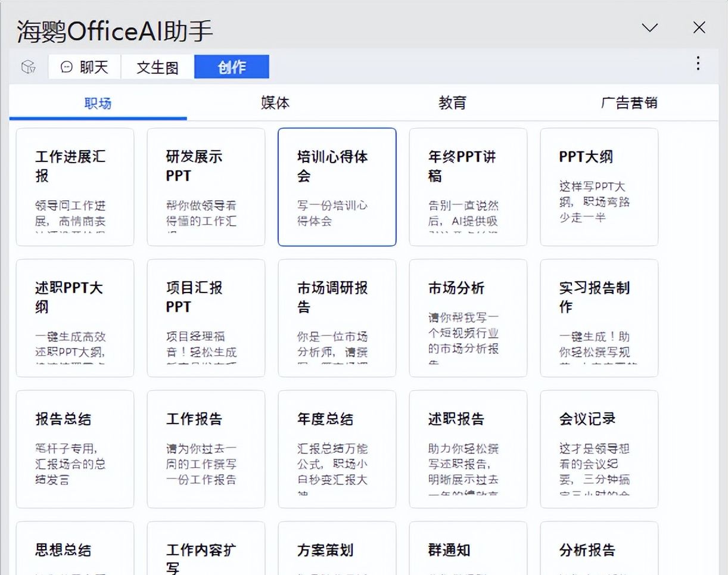Open the PPT大纲 template card
This screenshot has width=728, height=575.
point(599,187)
